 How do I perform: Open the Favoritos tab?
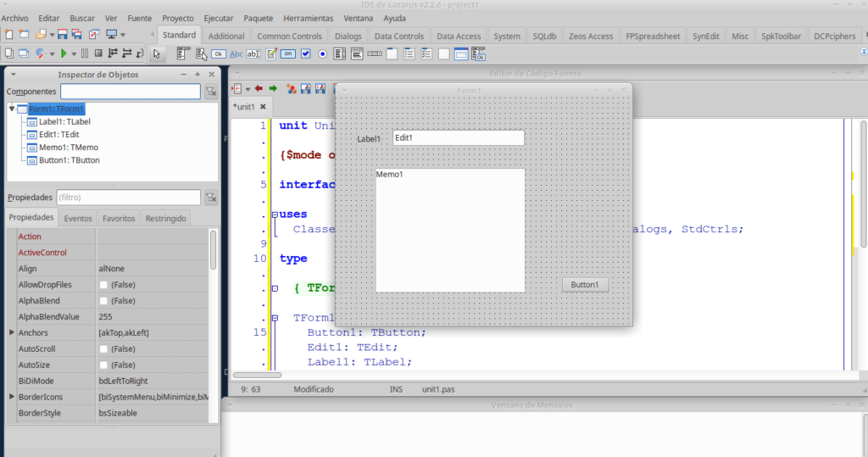coord(119,218)
